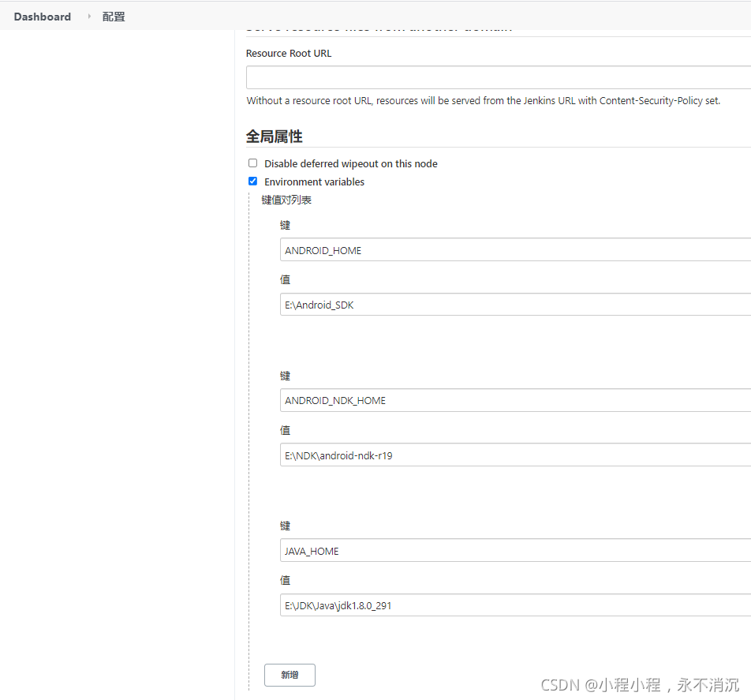This screenshot has height=700, width=751.
Task: Click the E:\NDK\android-ndk-r19 value field
Action: click(x=515, y=455)
